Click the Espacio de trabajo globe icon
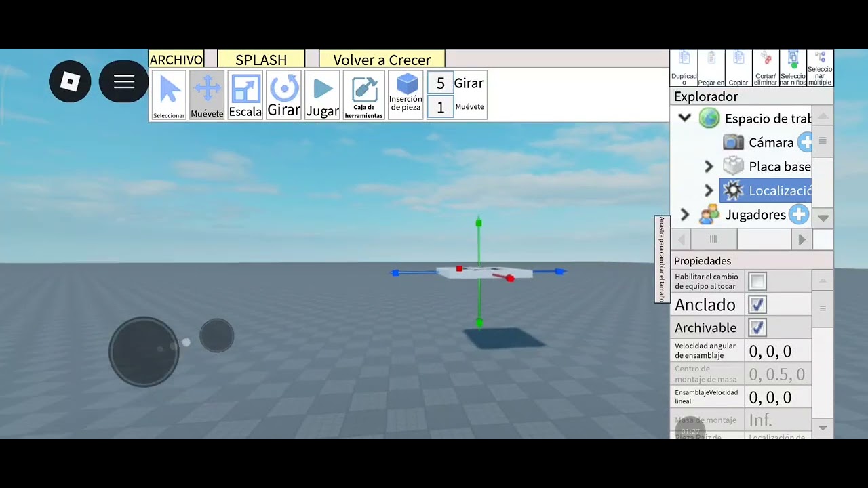The image size is (868, 488). pos(709,119)
